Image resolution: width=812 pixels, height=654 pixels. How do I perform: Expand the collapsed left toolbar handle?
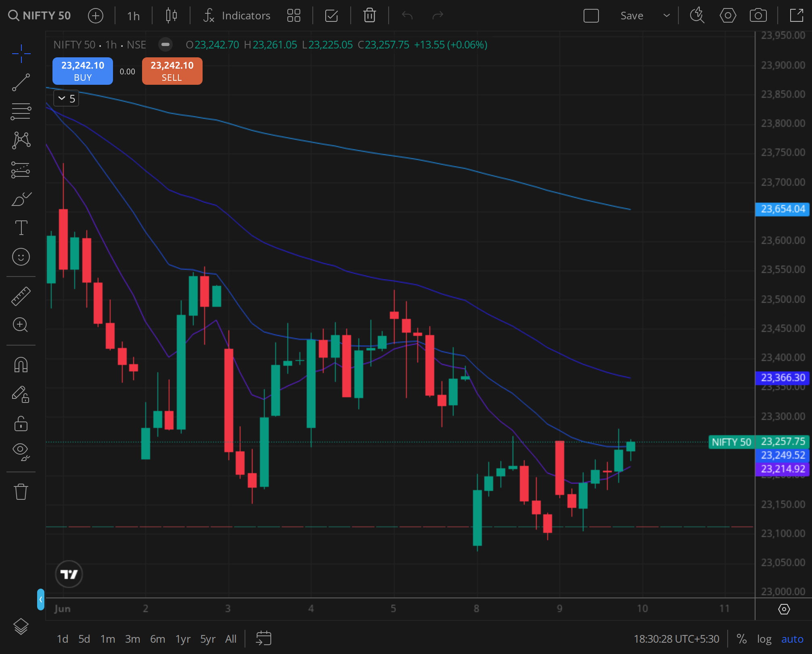tap(40, 599)
